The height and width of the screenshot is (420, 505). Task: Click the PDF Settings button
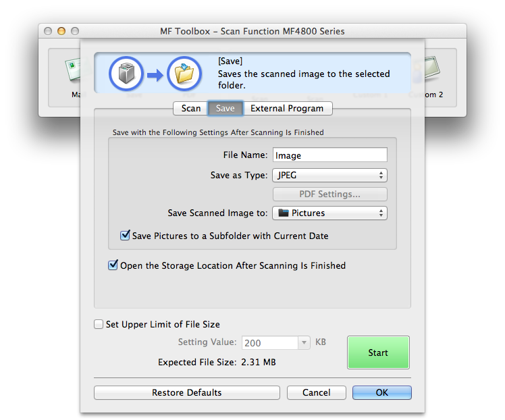coord(329,194)
